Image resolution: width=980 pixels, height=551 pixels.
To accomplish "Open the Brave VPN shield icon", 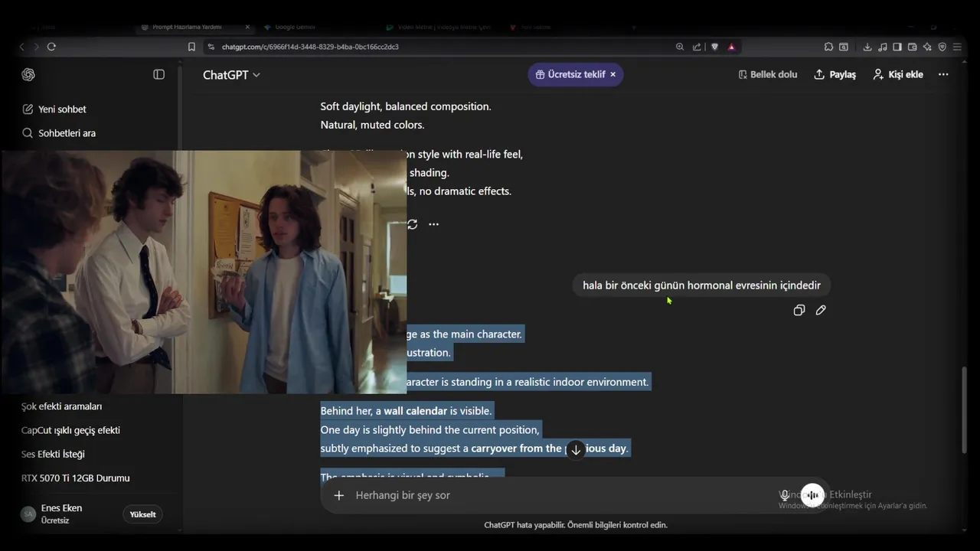I will tap(942, 47).
